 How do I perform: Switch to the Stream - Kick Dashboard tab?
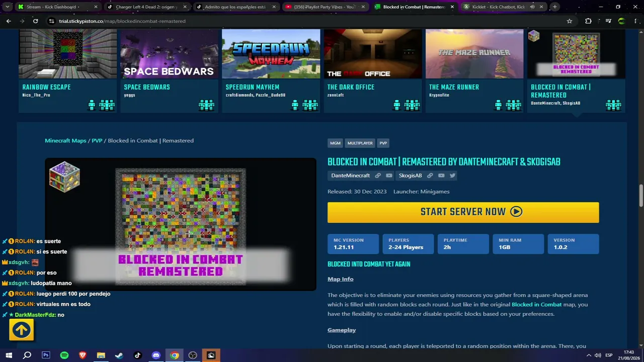point(57,7)
